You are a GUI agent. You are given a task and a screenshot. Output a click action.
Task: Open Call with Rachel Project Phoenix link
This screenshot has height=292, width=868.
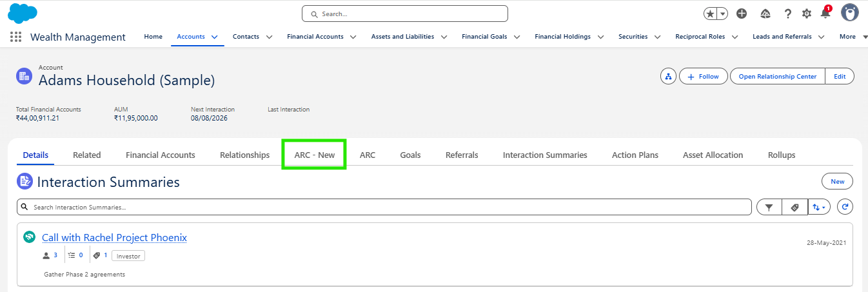[114, 237]
